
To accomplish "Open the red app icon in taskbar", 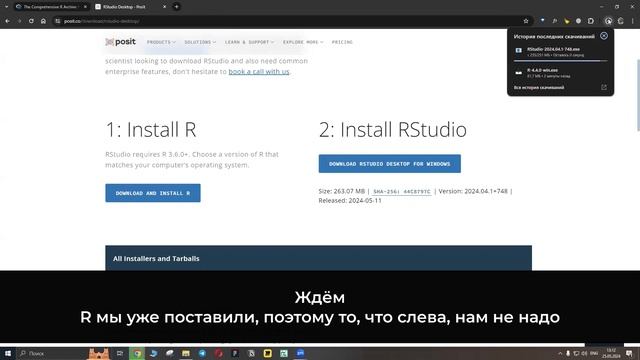I will (218, 353).
